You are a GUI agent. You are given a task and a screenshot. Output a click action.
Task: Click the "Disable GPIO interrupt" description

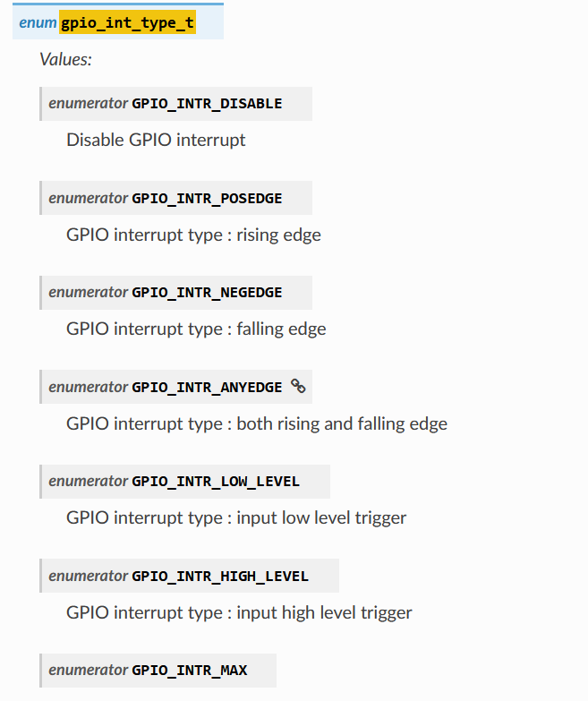pos(156,140)
